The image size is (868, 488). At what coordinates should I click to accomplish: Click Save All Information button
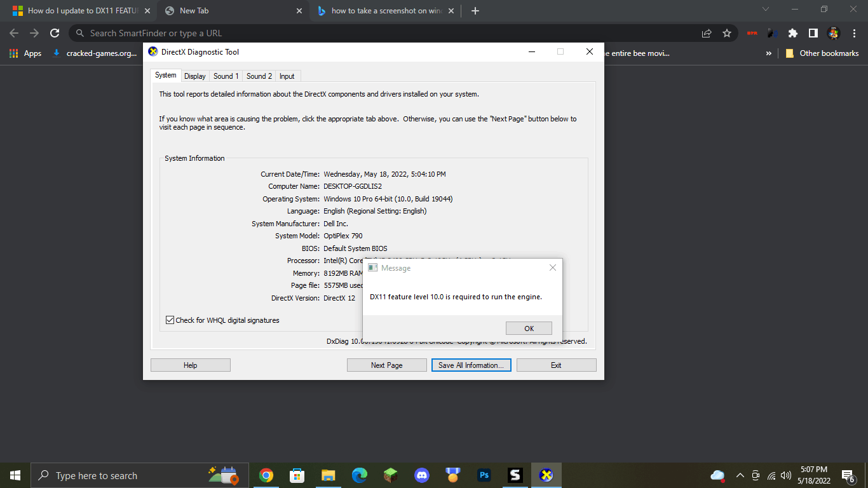click(x=471, y=365)
